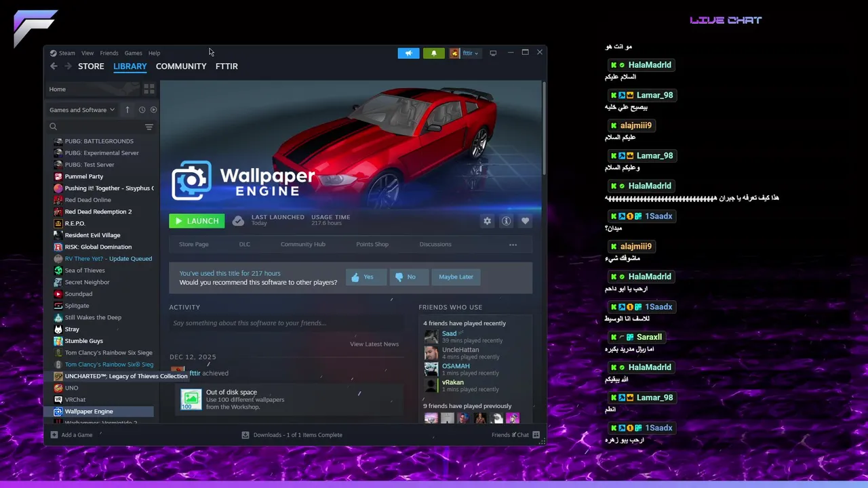Open the Friends menu
This screenshot has width=868, height=488.
(x=109, y=53)
